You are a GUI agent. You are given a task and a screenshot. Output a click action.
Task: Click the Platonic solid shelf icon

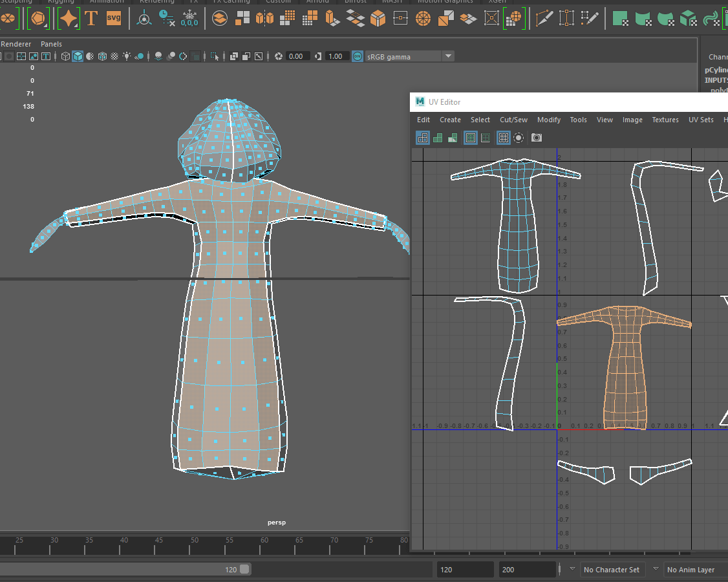(38, 19)
